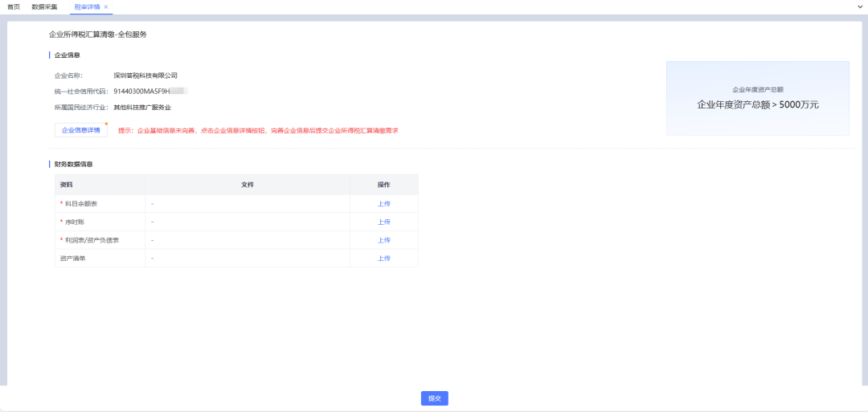Select the credit code 91440300MA5F9H
868x412 pixels.
(141, 92)
